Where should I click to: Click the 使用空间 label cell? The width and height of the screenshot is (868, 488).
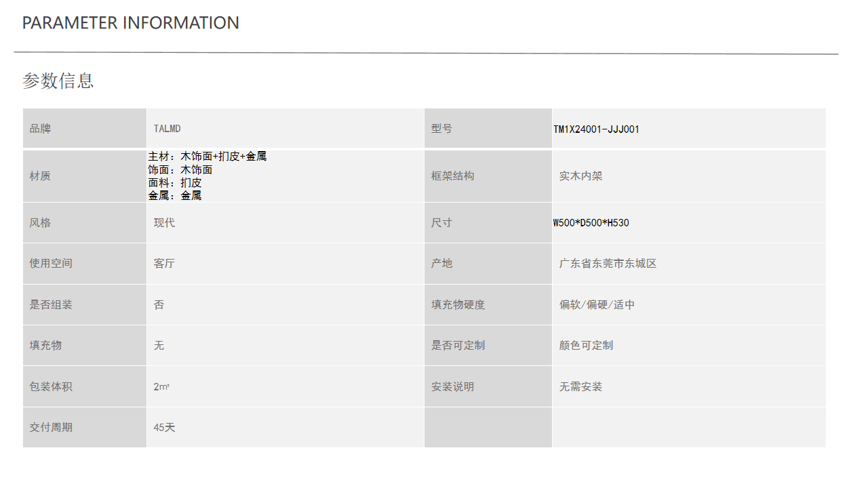point(85,264)
